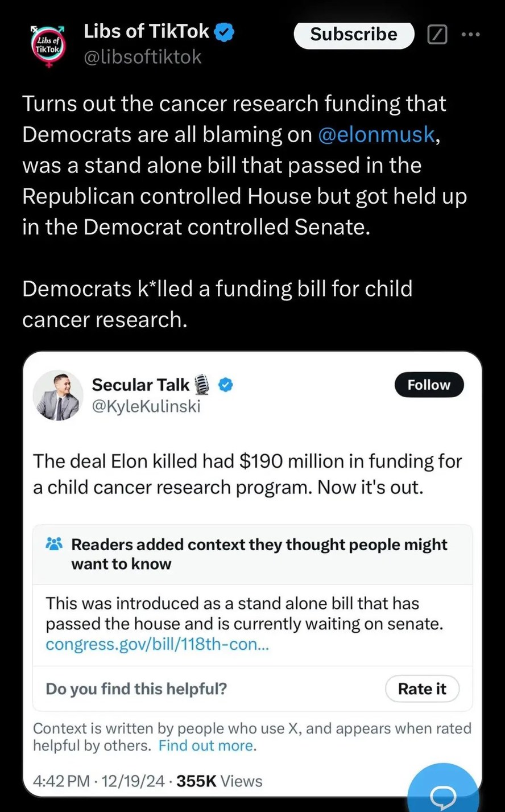
Task: Follow the Secular Talk account
Action: pyautogui.click(x=428, y=385)
